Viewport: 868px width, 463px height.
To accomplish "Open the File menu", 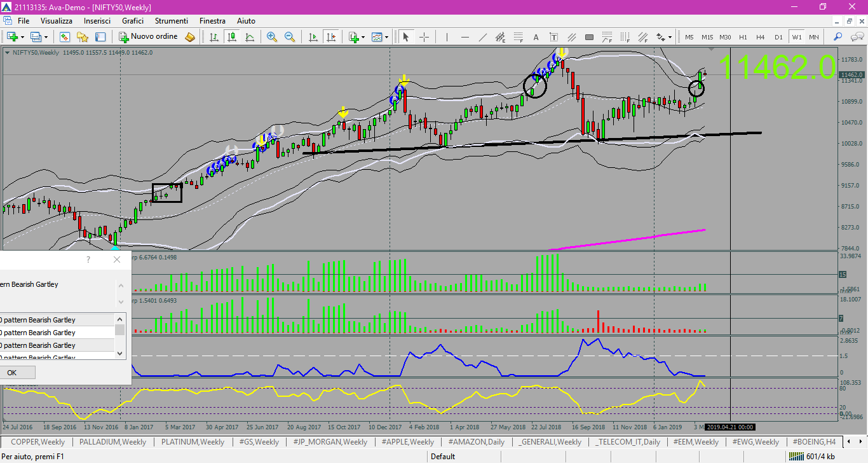I will [24, 21].
